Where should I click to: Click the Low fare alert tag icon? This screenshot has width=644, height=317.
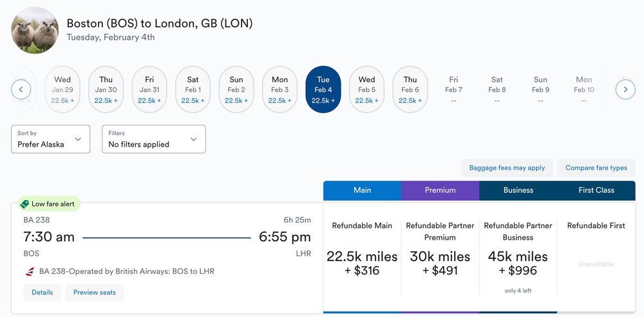tap(24, 204)
